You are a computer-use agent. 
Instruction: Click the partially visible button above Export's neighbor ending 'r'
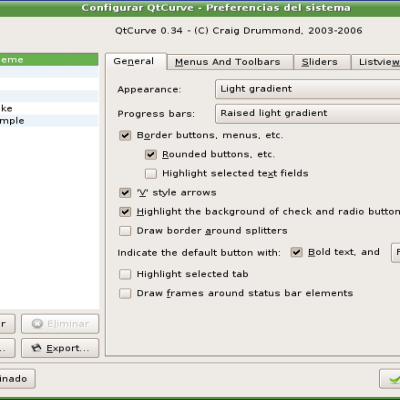tap(7, 324)
